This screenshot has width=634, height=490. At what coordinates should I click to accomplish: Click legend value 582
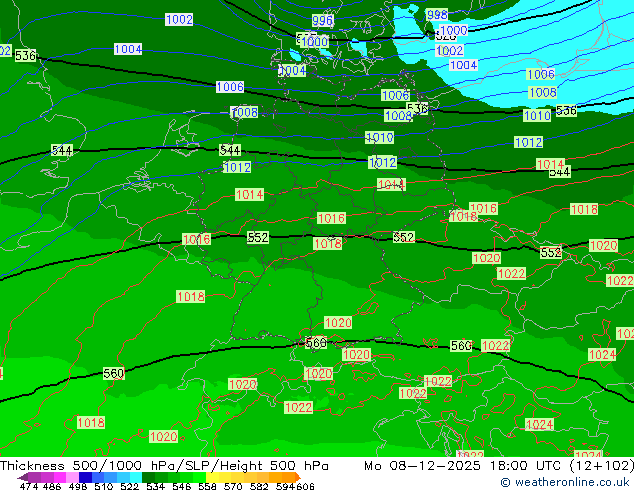click(x=259, y=486)
